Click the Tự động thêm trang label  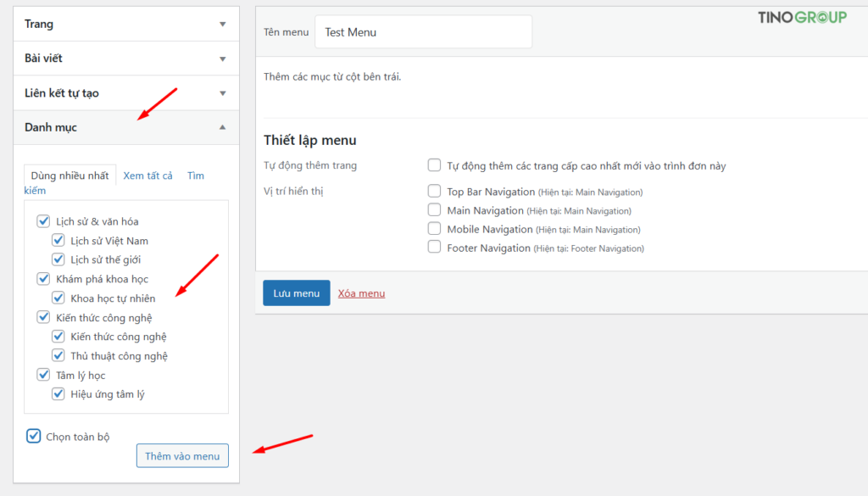(310, 165)
